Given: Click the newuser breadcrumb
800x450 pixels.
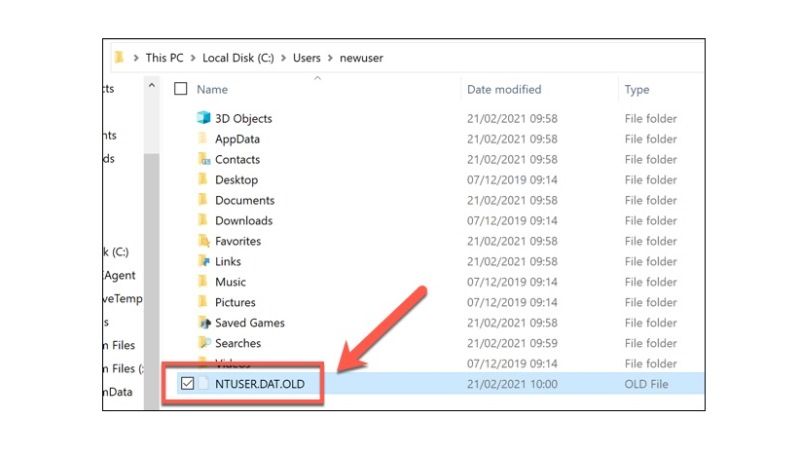Looking at the screenshot, I should coord(361,58).
